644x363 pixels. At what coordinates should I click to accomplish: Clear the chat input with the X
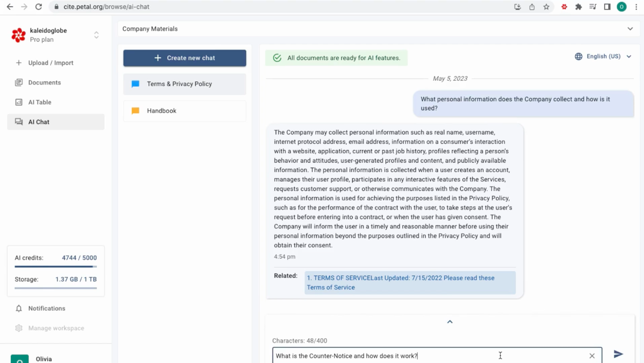[x=592, y=355]
